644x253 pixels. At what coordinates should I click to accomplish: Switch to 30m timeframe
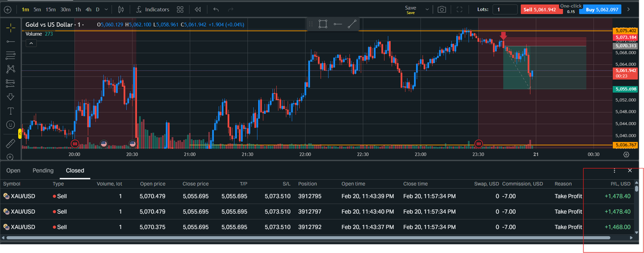[x=65, y=9]
